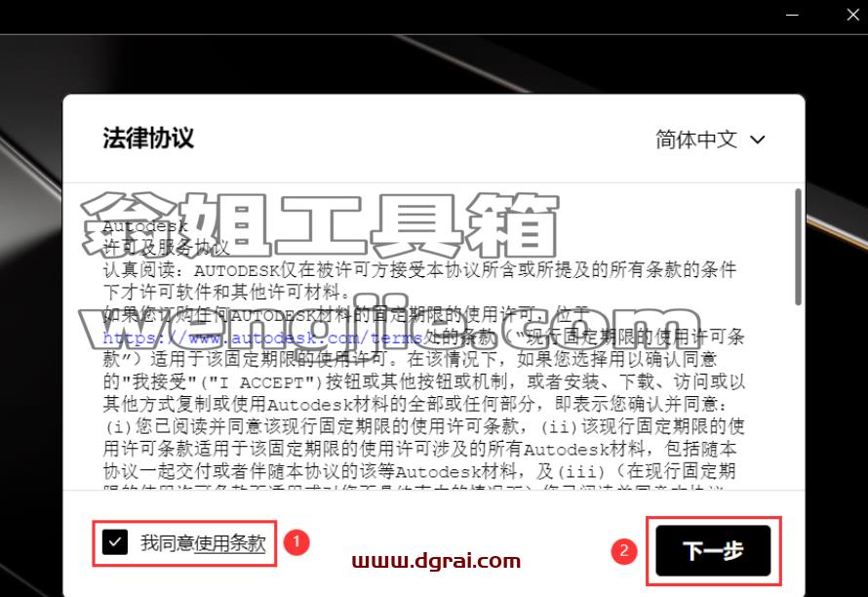The height and width of the screenshot is (597, 868).
Task: Click the license agreement vertical scrollbar thumb
Action: 798,247
